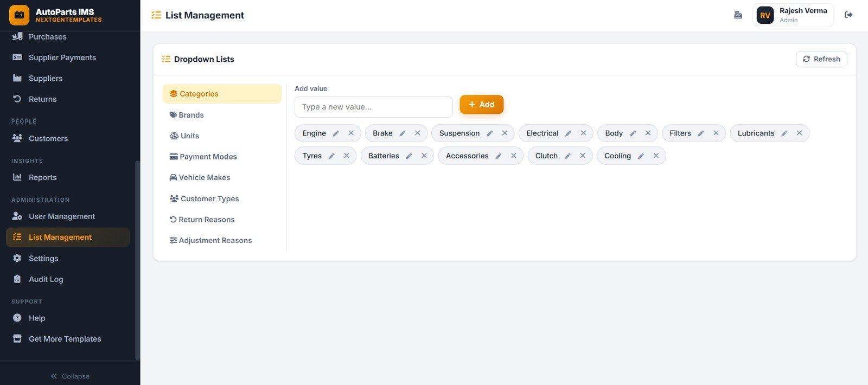The width and height of the screenshot is (868, 385).
Task: Select the Categories list tab
Action: [222, 94]
